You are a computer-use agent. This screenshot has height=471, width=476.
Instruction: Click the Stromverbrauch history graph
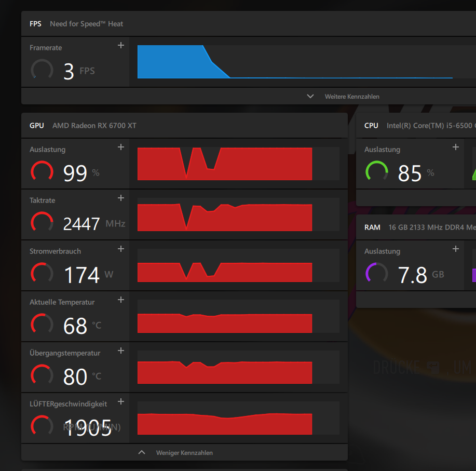[238, 265]
